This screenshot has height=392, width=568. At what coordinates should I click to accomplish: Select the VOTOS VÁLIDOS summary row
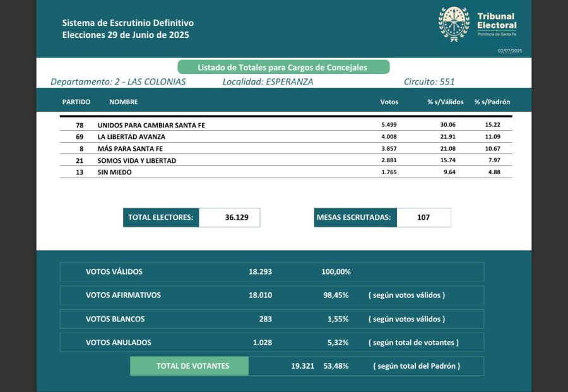[271, 271]
